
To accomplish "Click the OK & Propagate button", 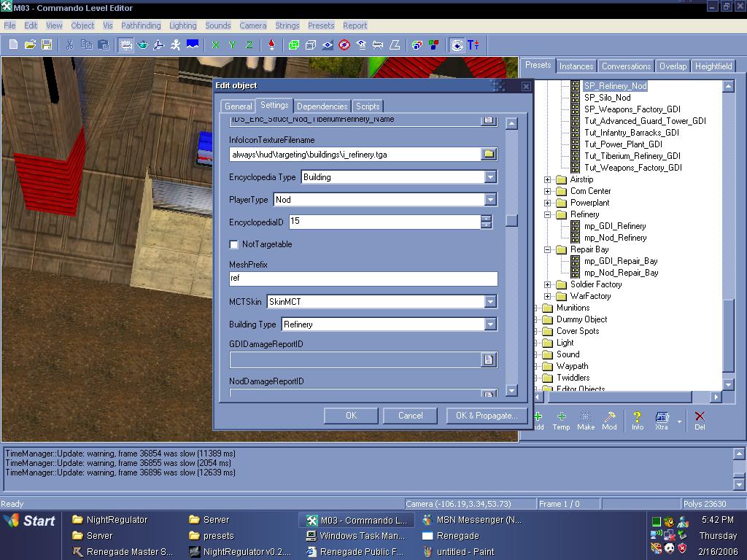I will [x=486, y=416].
